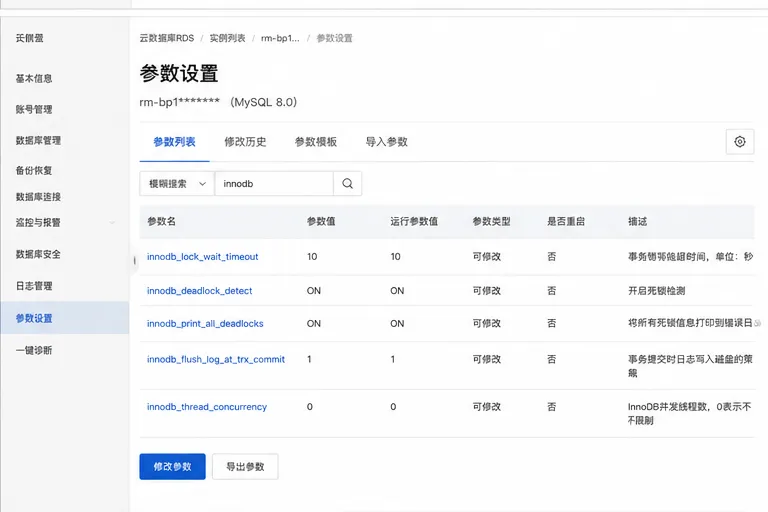Open 监控与报警 in the sidebar
The height and width of the screenshot is (512, 768).
click(38, 222)
